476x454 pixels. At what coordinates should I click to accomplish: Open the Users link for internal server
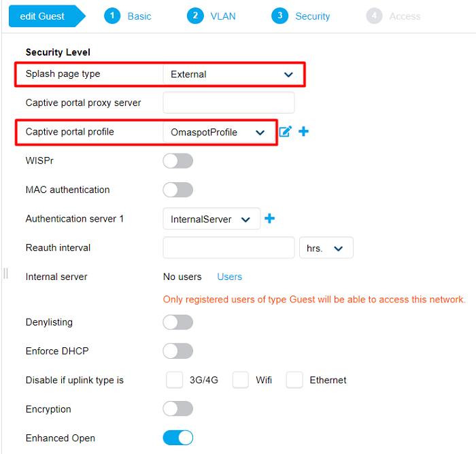click(x=229, y=277)
